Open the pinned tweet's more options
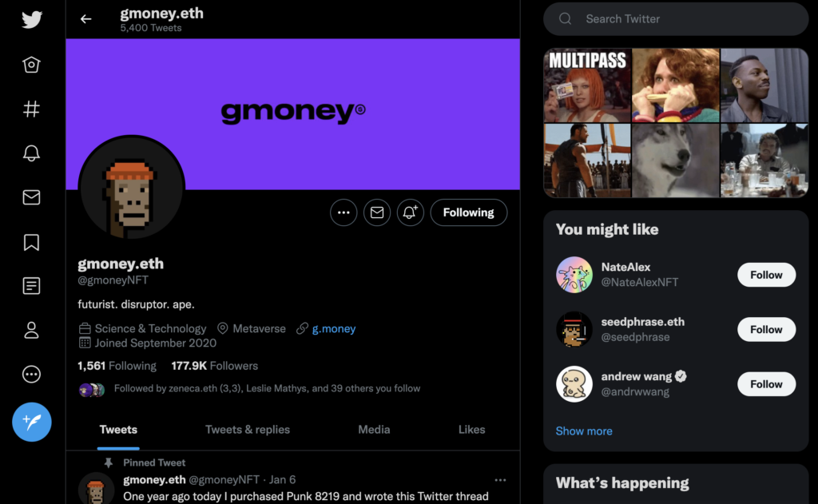 pos(500,480)
